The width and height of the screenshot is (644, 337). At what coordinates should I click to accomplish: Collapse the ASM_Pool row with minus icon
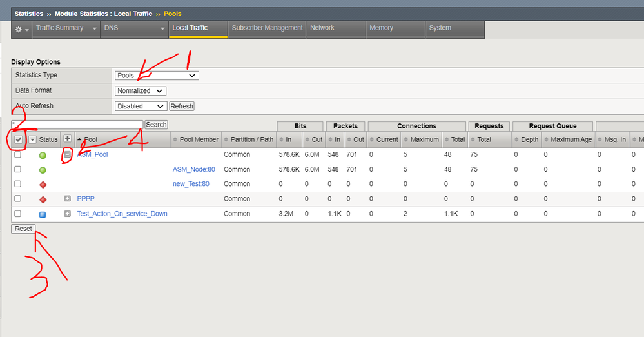pyautogui.click(x=68, y=155)
